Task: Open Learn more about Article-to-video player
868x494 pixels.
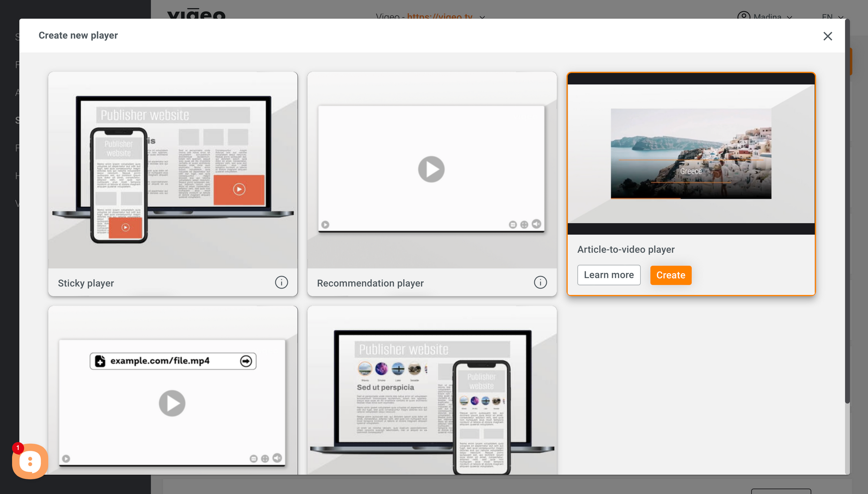Action: pyautogui.click(x=608, y=275)
